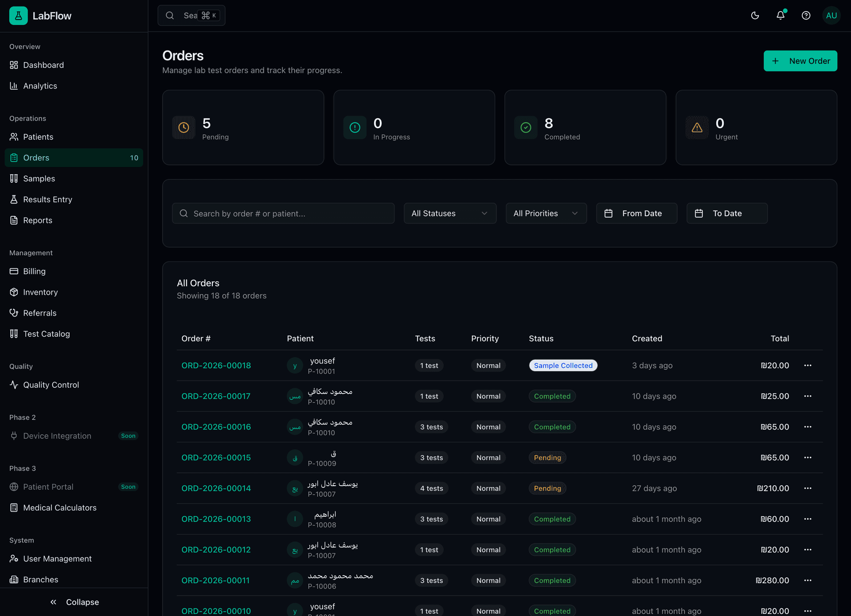Click the Sample Collected status badge
The height and width of the screenshot is (616, 851).
click(563, 365)
